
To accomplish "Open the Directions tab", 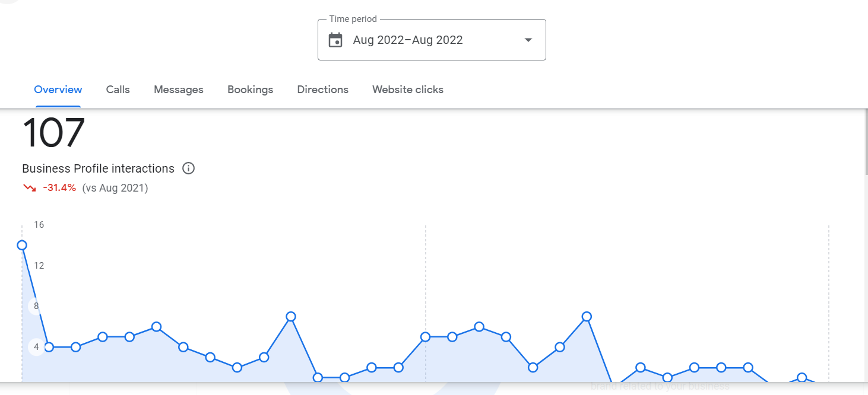I will pyautogui.click(x=323, y=90).
